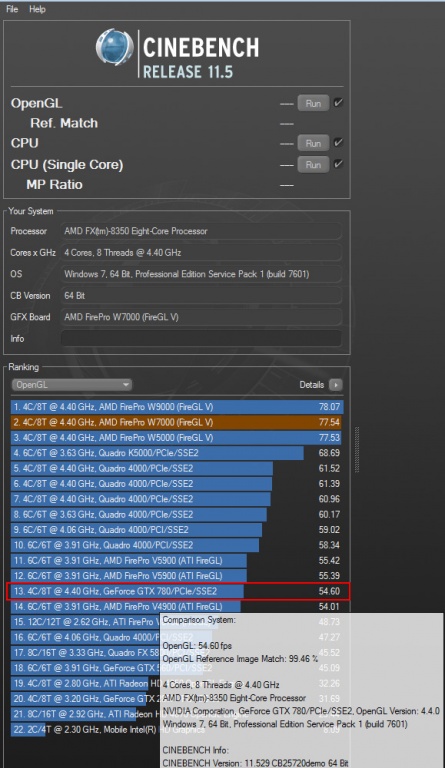Select highlighted row 2 AMD FirePro W7000
The height and width of the screenshot is (768, 445).
pos(176,422)
